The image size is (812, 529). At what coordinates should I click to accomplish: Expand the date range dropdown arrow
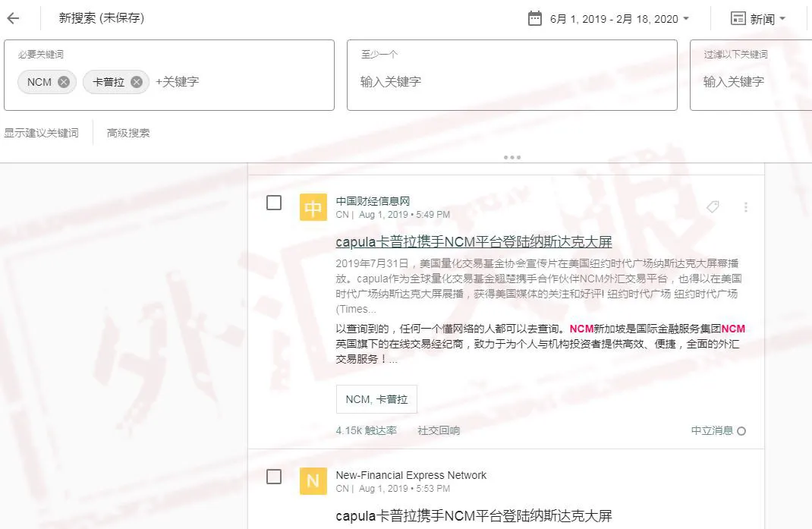coord(686,19)
